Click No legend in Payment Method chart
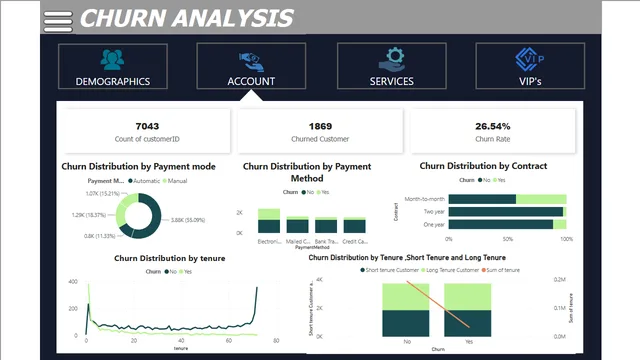Image resolution: width=640 pixels, height=360 pixels. (x=308, y=192)
